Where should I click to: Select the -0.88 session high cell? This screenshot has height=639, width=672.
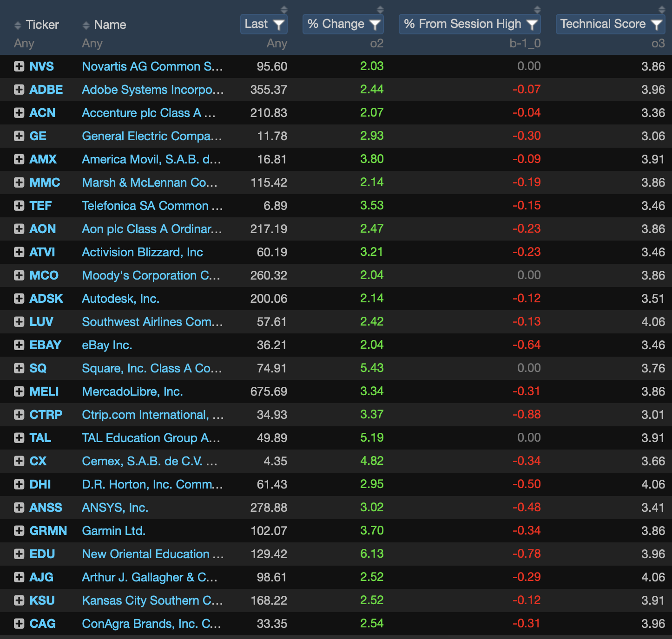point(527,414)
